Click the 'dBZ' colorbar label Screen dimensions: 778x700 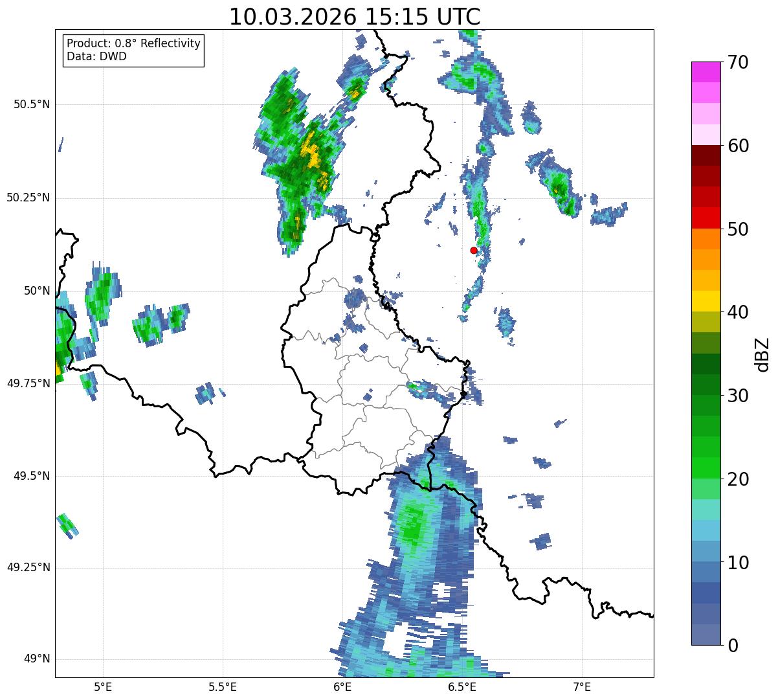click(x=763, y=354)
